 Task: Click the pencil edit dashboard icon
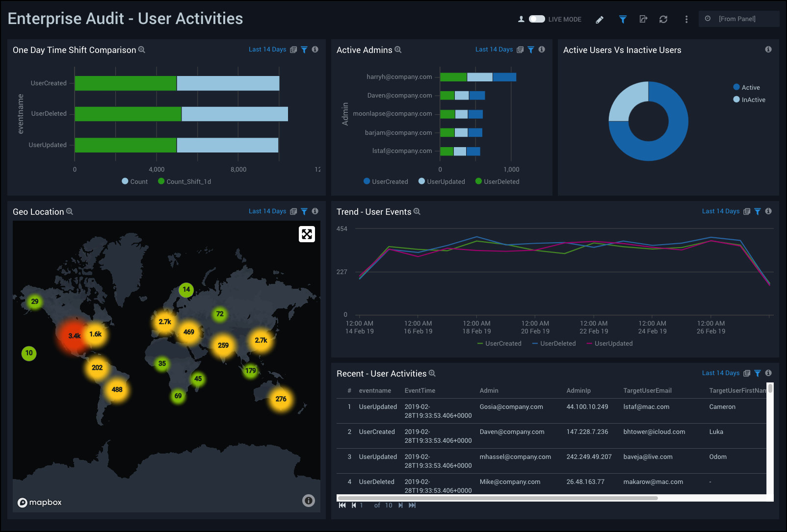[600, 20]
